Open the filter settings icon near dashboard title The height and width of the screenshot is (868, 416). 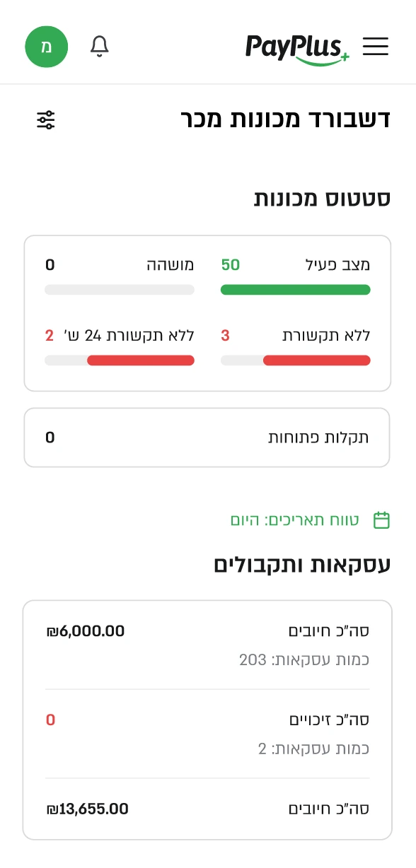pyautogui.click(x=45, y=120)
